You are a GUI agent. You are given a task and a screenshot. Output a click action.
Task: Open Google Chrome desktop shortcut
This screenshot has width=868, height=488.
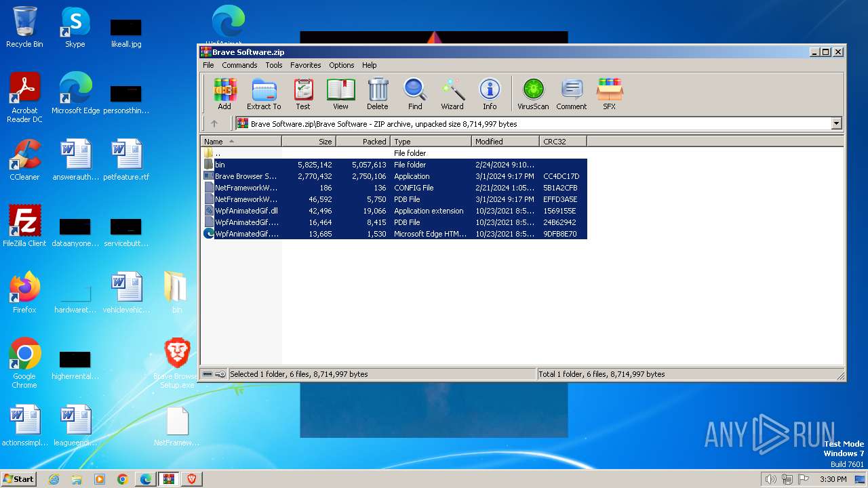24,363
